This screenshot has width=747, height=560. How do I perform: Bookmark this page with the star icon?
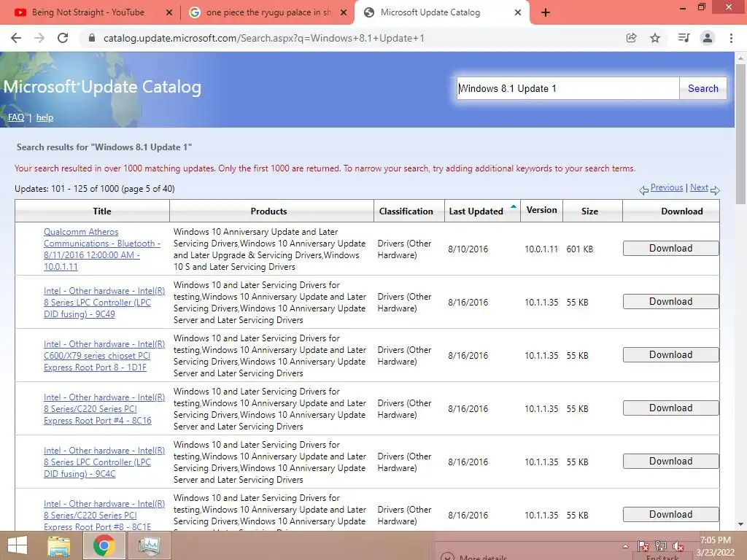[655, 38]
